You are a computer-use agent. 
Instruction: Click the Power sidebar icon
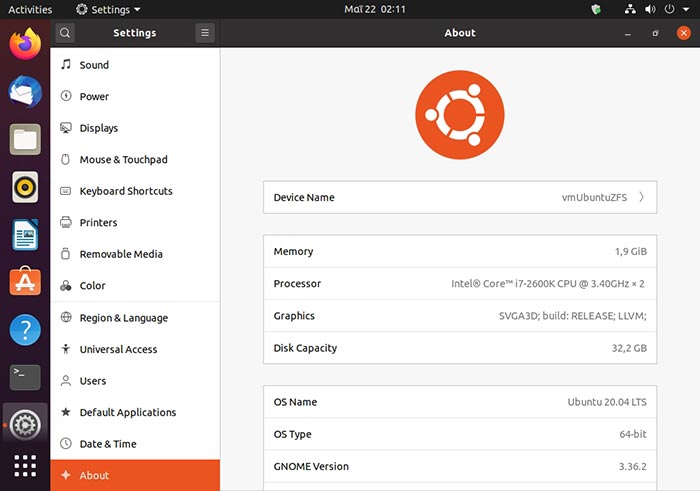click(66, 96)
